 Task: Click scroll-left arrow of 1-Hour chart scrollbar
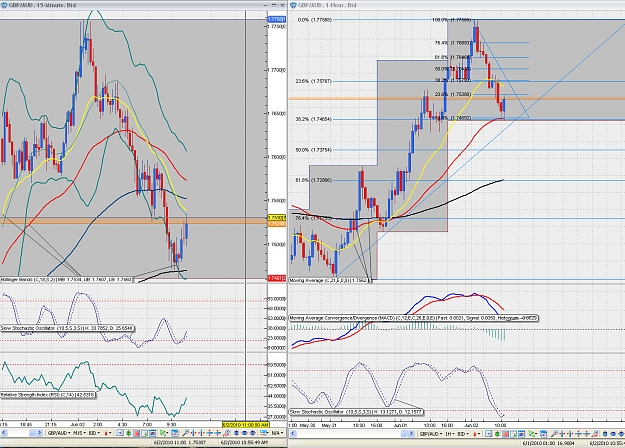(293, 433)
